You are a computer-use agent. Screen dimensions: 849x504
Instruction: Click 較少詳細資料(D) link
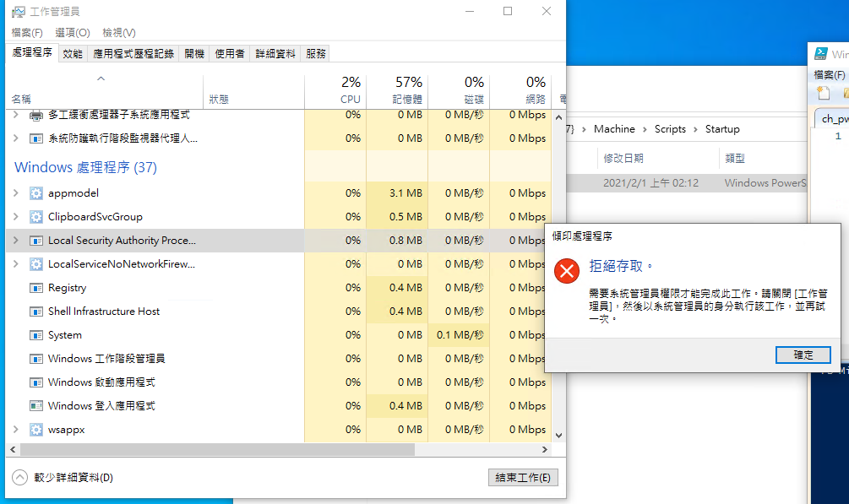73,478
